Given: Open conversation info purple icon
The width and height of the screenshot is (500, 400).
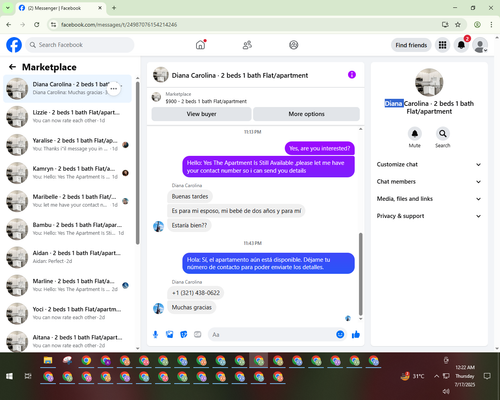Looking at the screenshot, I should tap(352, 75).
